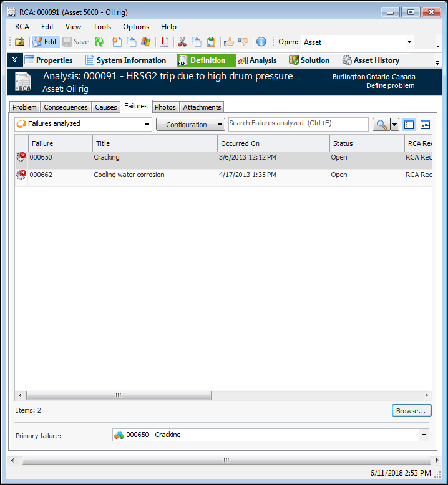The height and width of the screenshot is (485, 448).
Task: Click the failure icon for row 000650
Action: coord(21,157)
